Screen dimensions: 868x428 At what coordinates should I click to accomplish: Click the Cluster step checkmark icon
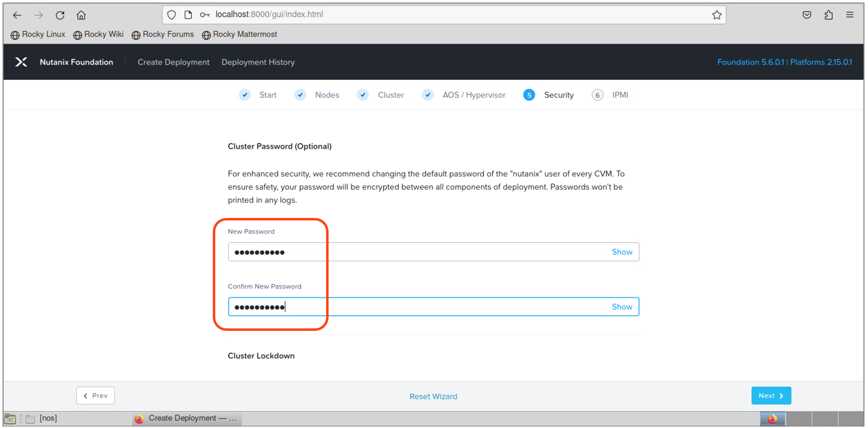tap(363, 95)
